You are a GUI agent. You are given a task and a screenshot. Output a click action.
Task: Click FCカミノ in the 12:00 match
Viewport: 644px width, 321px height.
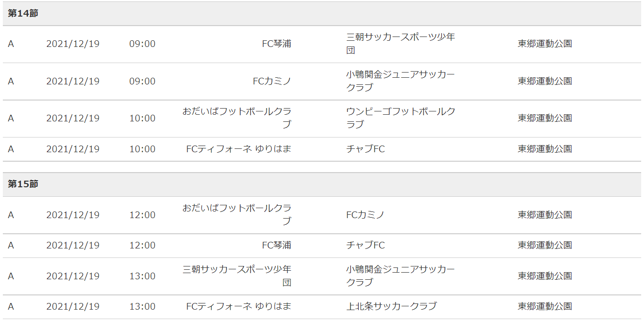pyautogui.click(x=365, y=215)
